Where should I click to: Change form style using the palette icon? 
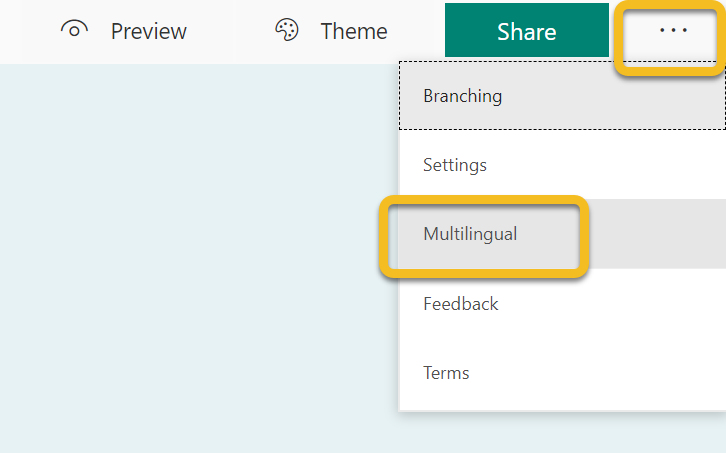coord(287,30)
